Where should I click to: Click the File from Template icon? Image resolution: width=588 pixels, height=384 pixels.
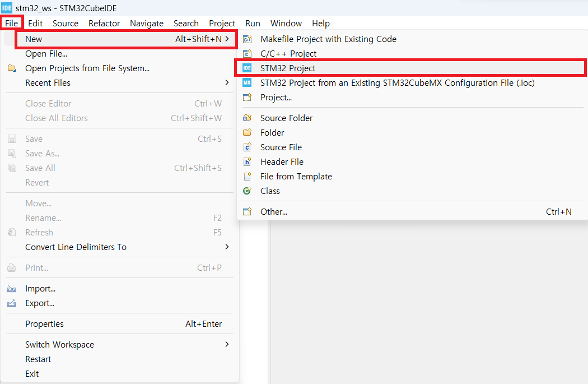pyautogui.click(x=247, y=177)
